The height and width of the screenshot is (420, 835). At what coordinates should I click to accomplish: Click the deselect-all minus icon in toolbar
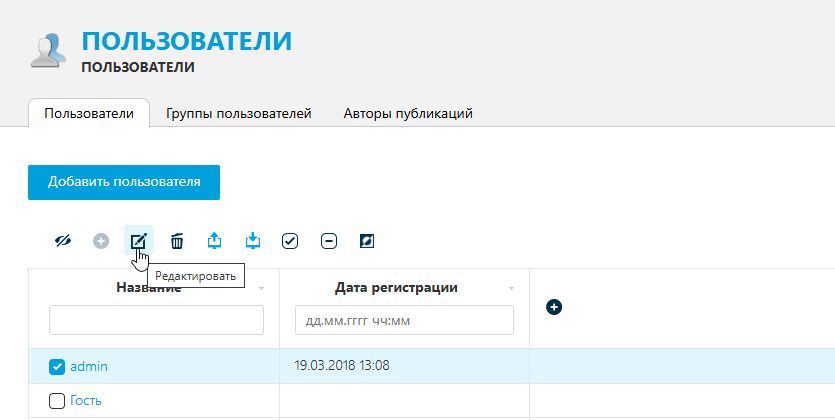coord(329,241)
